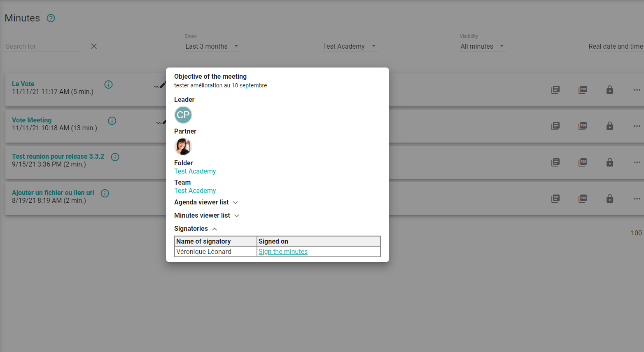This screenshot has height=352, width=644.
Task: Open the All minutes visibility dropdown
Action: (x=483, y=46)
